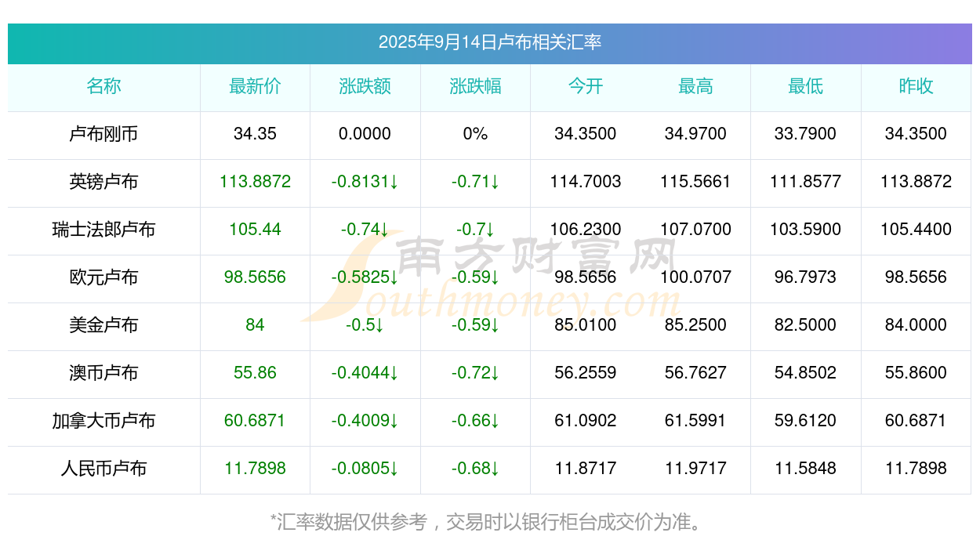Screen dimensions: 980x547
Task: Select high price 115.5661 for 英镑卢布
Action: [695, 182]
